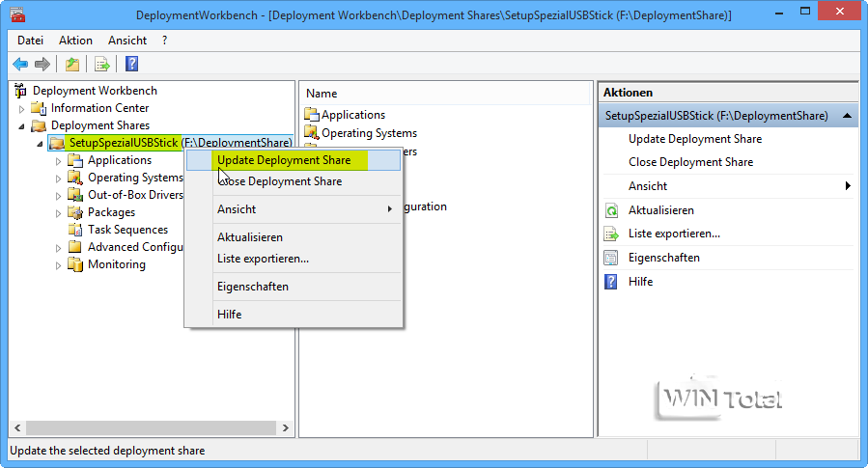Collapse the SetupSpezialUSBStick section in Aktionen
The width and height of the screenshot is (868, 468).
click(847, 116)
